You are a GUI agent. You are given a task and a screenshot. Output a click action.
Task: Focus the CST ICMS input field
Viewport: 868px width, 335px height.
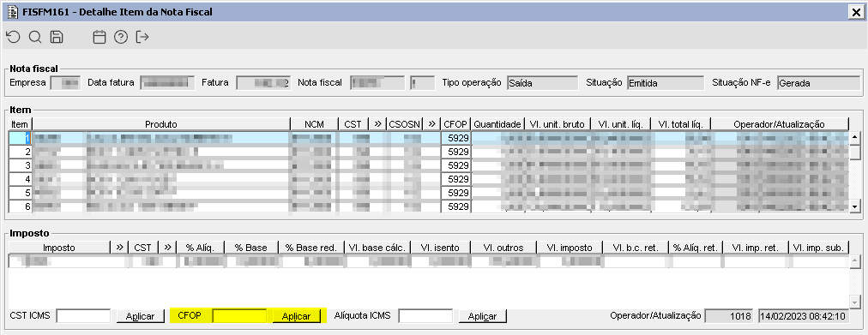(83, 316)
